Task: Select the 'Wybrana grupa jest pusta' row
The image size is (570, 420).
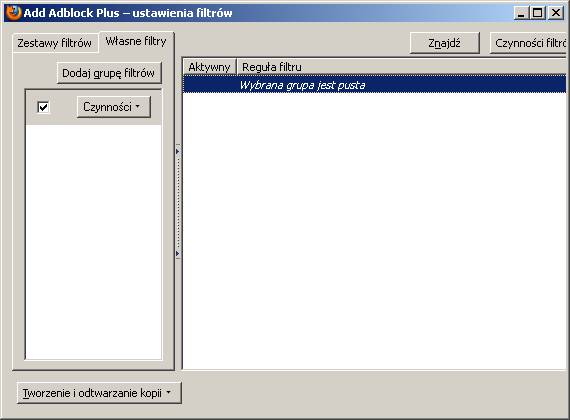Action: 374,85
